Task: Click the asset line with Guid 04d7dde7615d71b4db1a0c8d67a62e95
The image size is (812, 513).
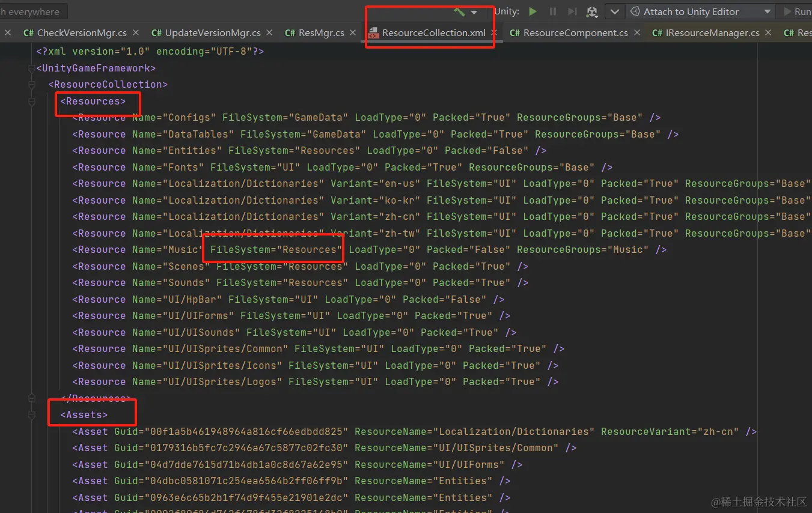Action: tap(298, 465)
